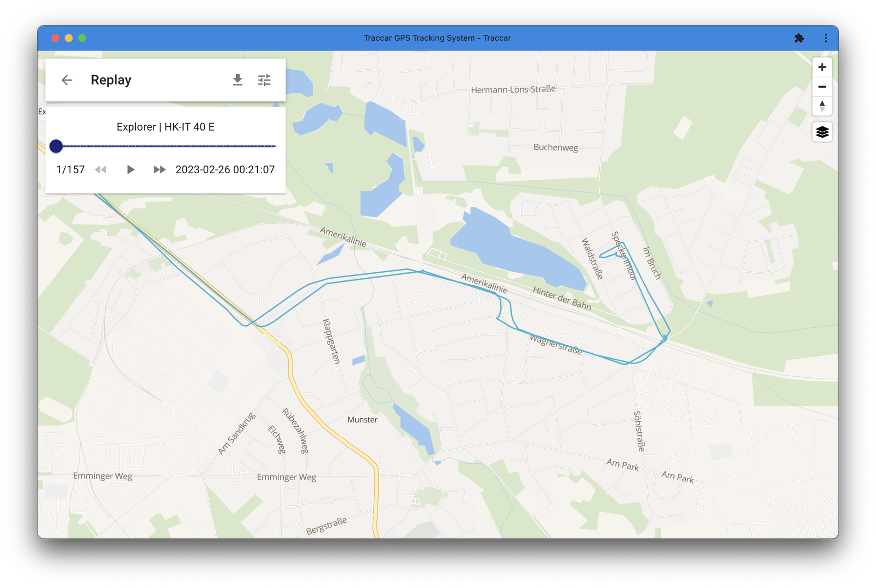Click the Replay panel heading

(x=111, y=80)
